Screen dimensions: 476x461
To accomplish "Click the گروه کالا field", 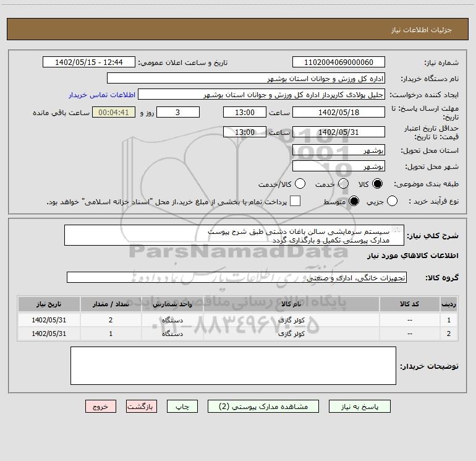I will [237, 277].
